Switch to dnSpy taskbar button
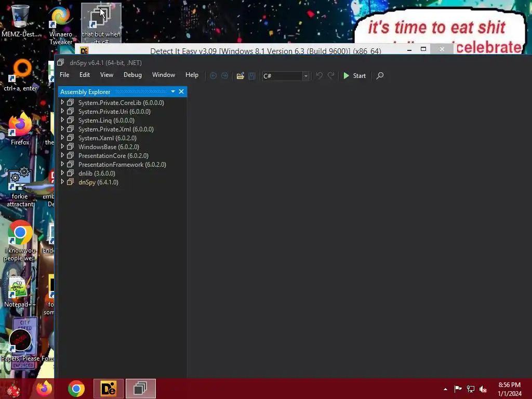This screenshot has height=399, width=532. pos(141,389)
